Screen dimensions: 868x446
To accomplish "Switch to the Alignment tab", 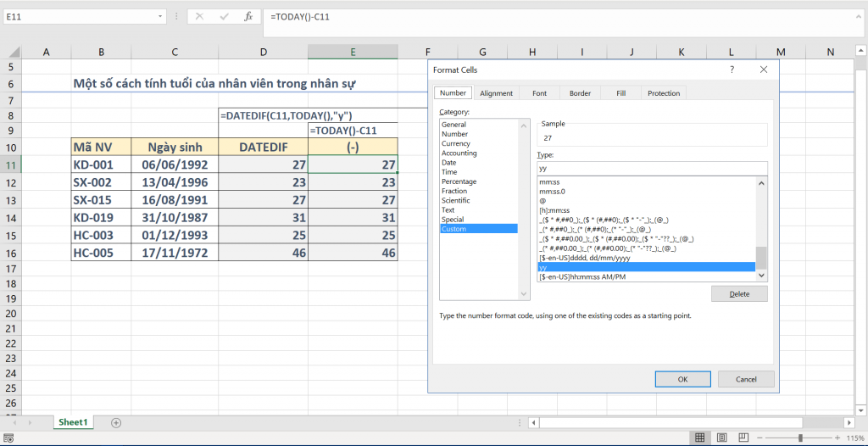I will (x=496, y=93).
